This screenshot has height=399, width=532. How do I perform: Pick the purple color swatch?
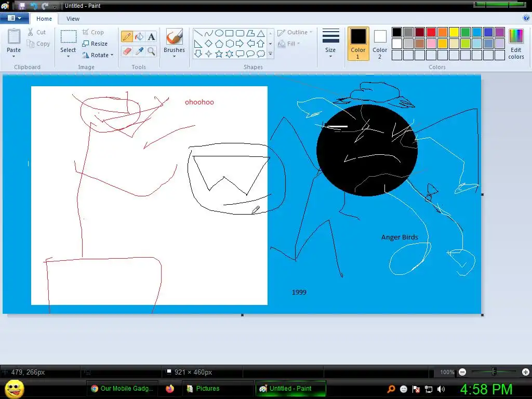(499, 32)
